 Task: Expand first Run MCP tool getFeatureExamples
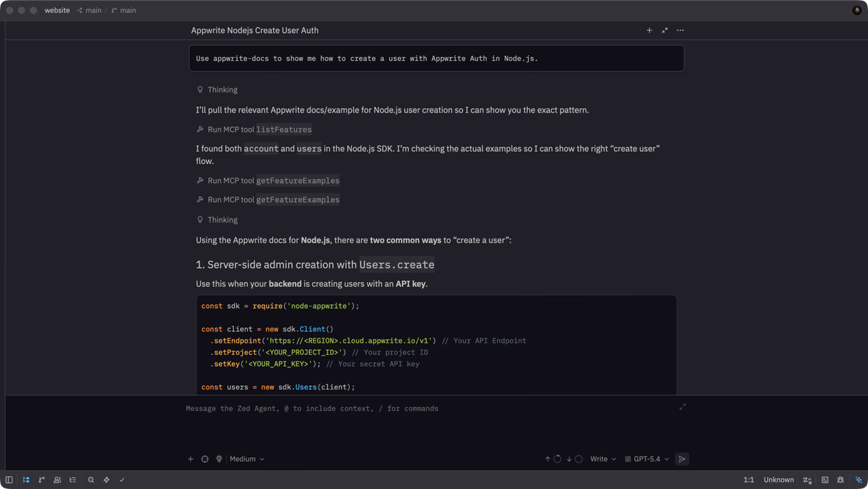(x=268, y=180)
